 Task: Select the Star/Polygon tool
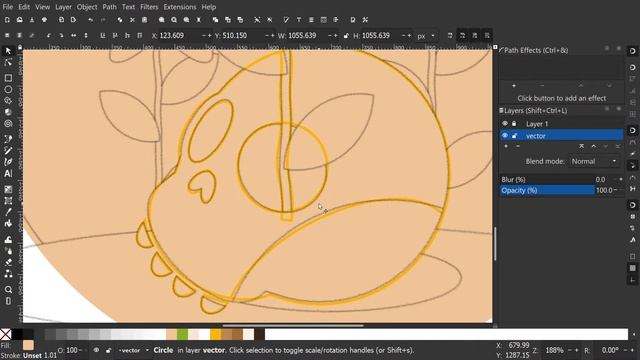click(x=8, y=101)
